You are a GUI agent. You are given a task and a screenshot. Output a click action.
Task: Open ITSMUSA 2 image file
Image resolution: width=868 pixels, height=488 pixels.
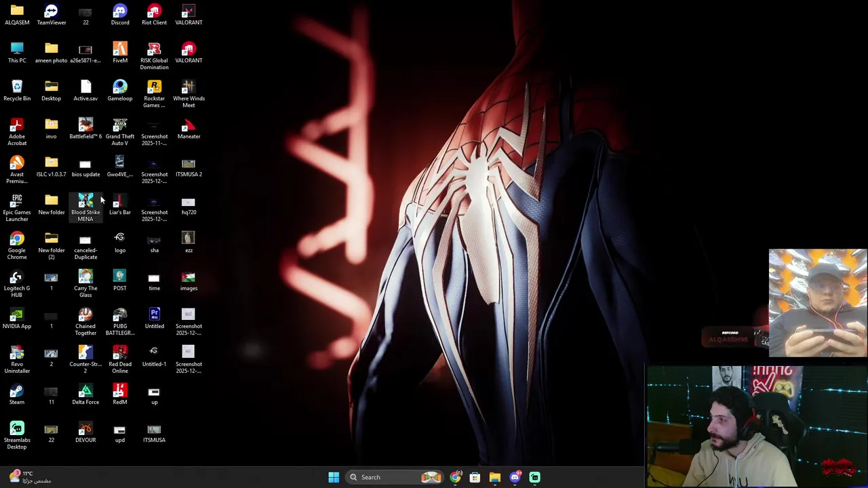pyautogui.click(x=189, y=166)
